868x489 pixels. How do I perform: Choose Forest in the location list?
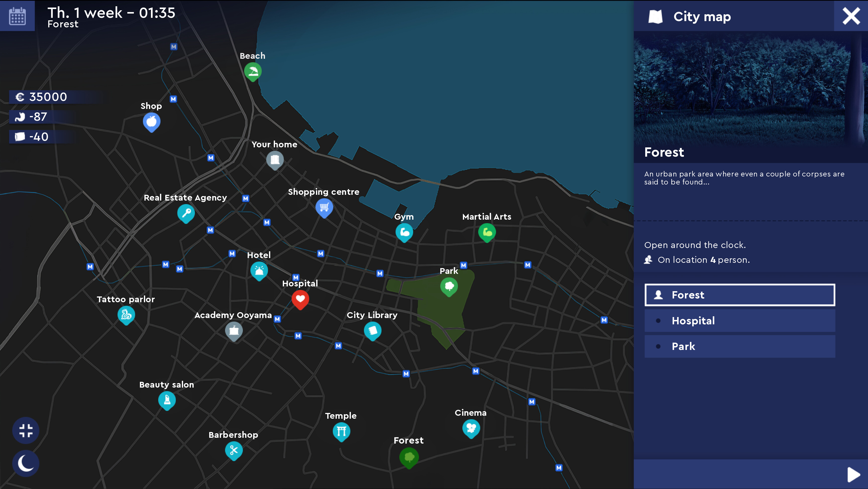[x=740, y=295]
